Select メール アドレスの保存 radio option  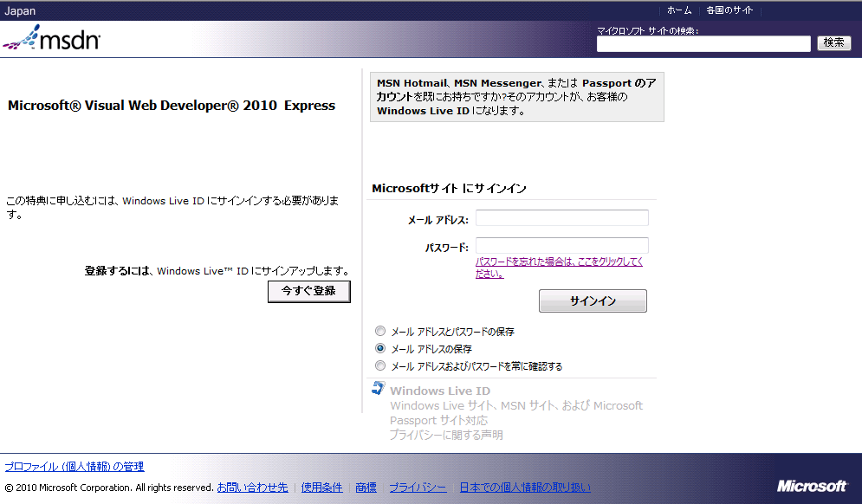click(379, 348)
